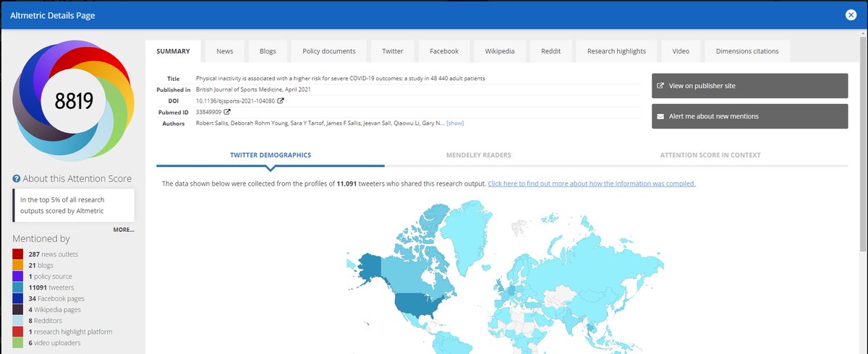Click 6 video uploaders entry

tap(55, 342)
